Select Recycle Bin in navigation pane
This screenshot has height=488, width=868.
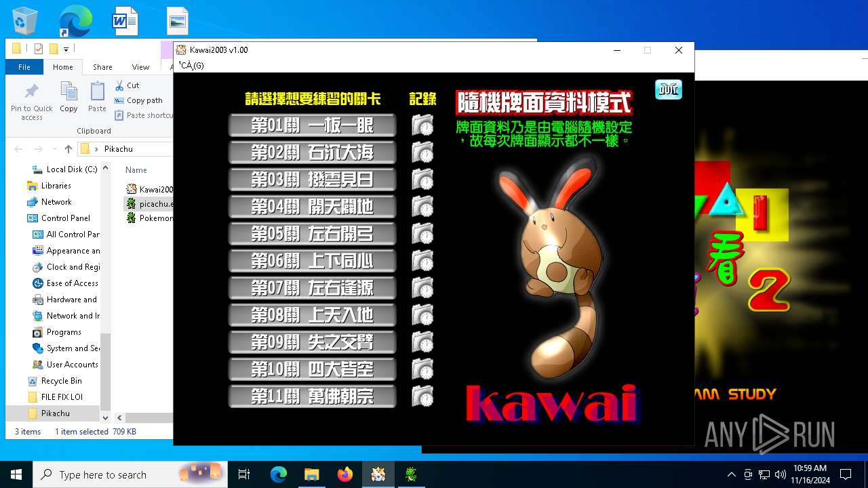click(54, 381)
